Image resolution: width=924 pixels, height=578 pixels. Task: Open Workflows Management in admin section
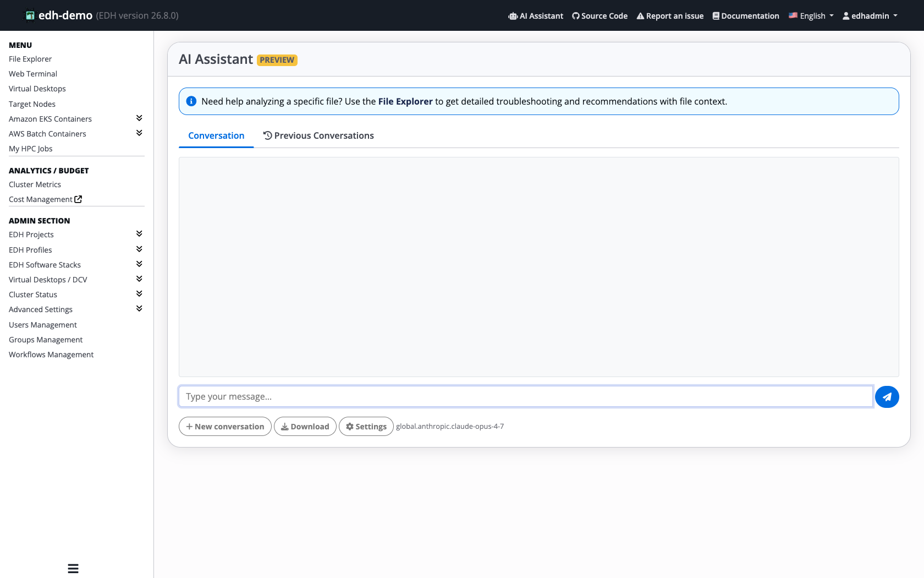click(x=51, y=355)
